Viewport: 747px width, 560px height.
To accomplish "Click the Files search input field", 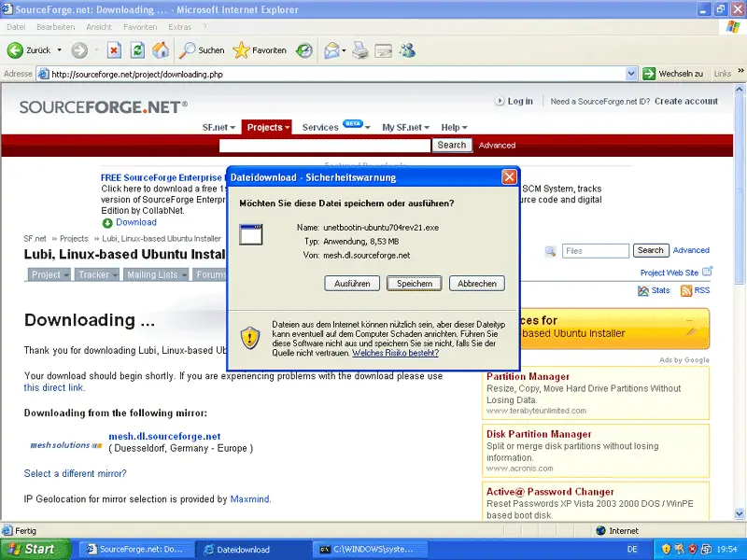I will [595, 251].
